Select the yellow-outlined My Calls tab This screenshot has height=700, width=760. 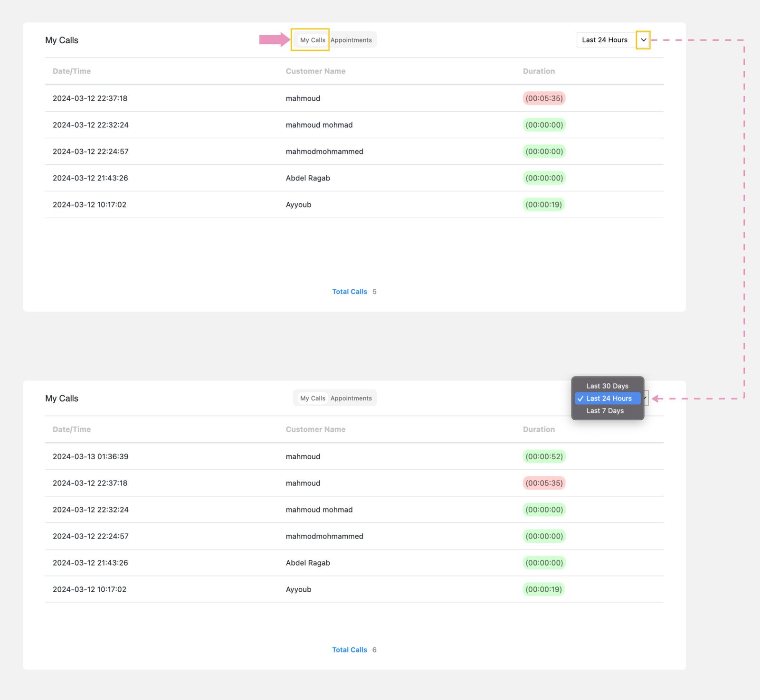point(312,40)
